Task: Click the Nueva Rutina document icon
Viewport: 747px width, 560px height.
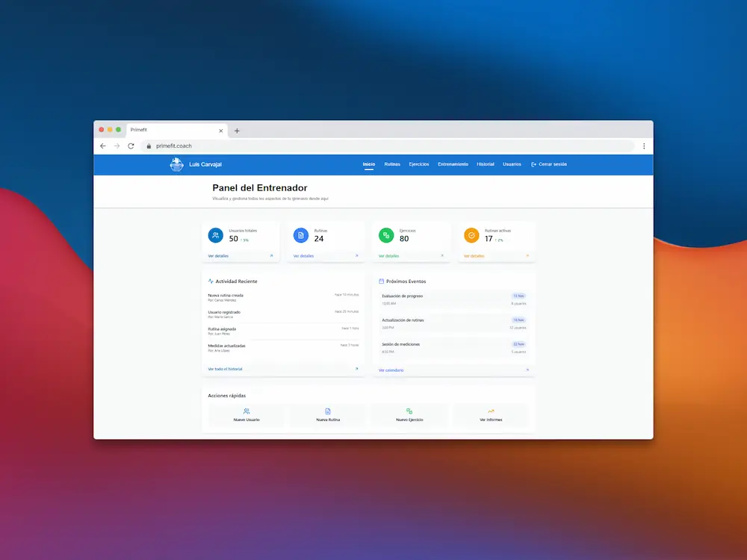Action: tap(328, 411)
